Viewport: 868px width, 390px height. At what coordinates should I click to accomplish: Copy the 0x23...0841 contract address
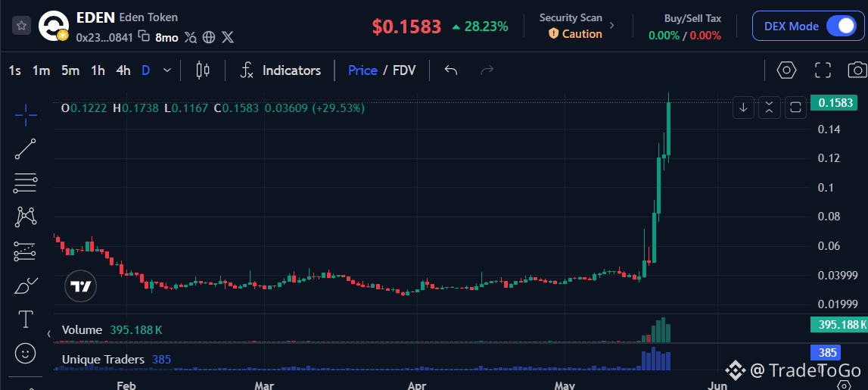point(144,37)
